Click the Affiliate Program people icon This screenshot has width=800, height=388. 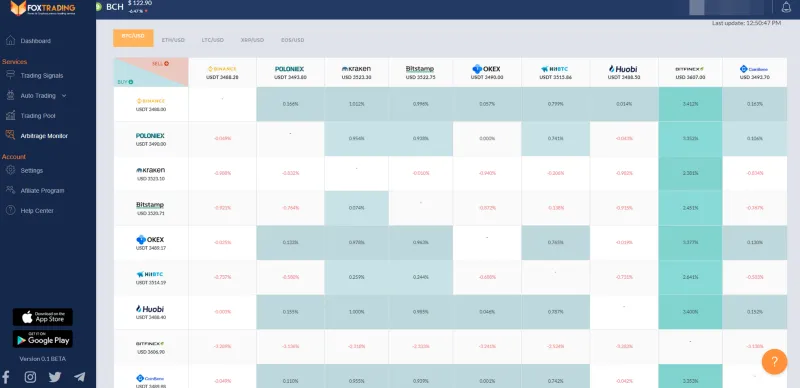tap(10, 190)
